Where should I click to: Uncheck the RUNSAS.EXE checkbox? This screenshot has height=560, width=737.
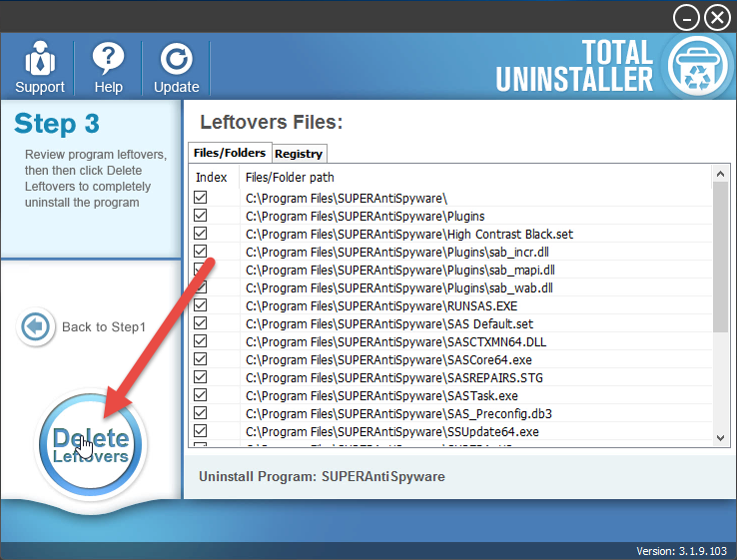coord(201,304)
